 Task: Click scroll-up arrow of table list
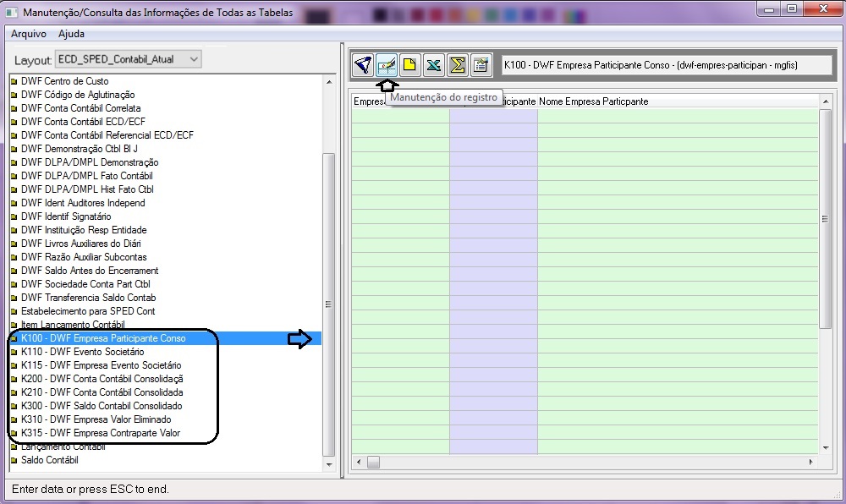(x=328, y=82)
